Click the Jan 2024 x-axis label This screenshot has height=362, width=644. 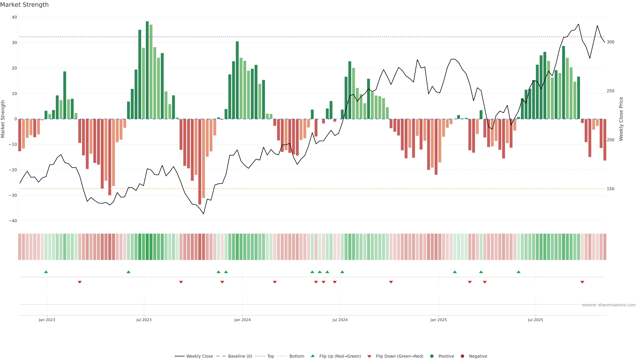(242, 320)
